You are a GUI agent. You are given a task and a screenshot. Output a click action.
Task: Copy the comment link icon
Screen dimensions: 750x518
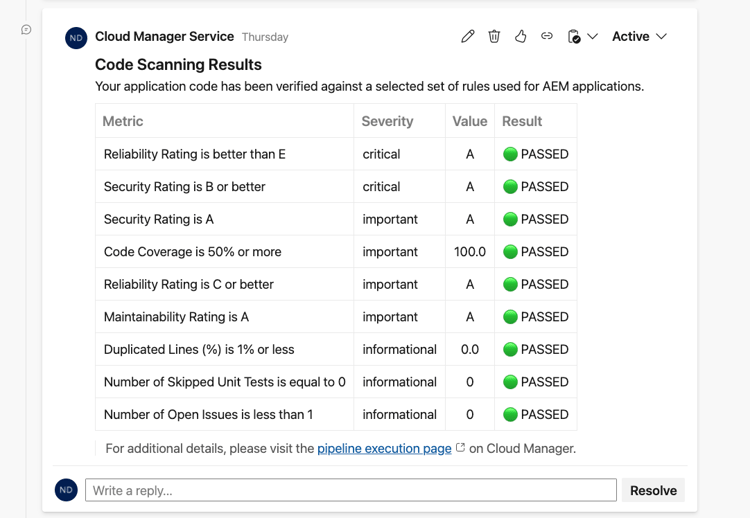[x=547, y=37]
